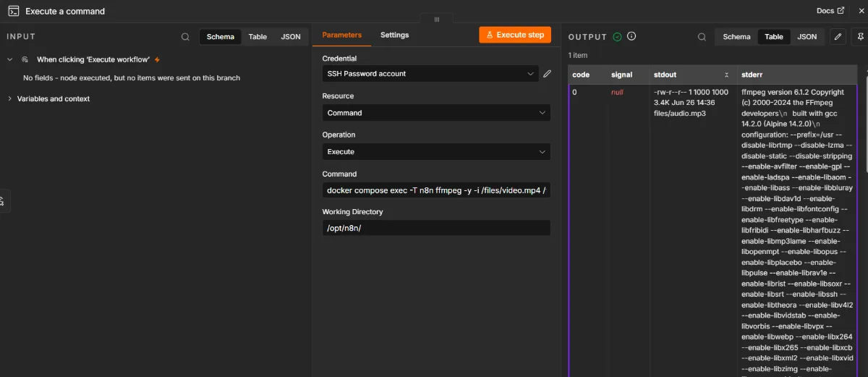The width and height of the screenshot is (868, 377).
Task: Click the null signal cell
Action: pos(617,92)
